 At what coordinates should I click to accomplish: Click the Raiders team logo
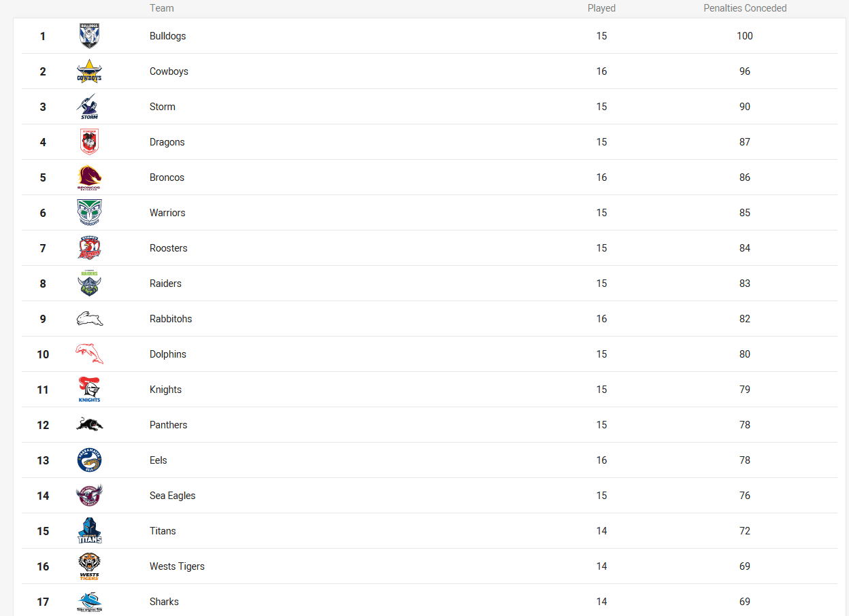(x=89, y=284)
